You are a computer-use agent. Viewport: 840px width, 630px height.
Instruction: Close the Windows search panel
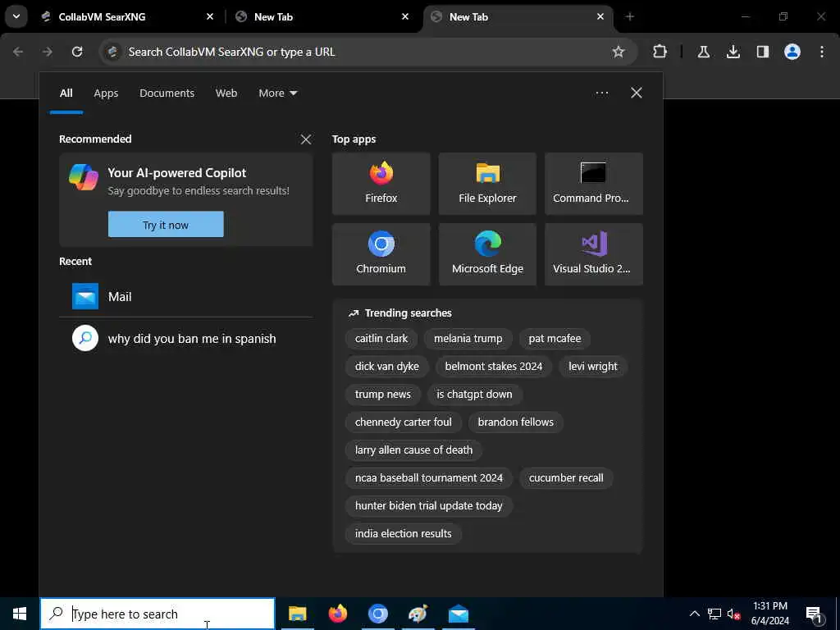click(637, 93)
